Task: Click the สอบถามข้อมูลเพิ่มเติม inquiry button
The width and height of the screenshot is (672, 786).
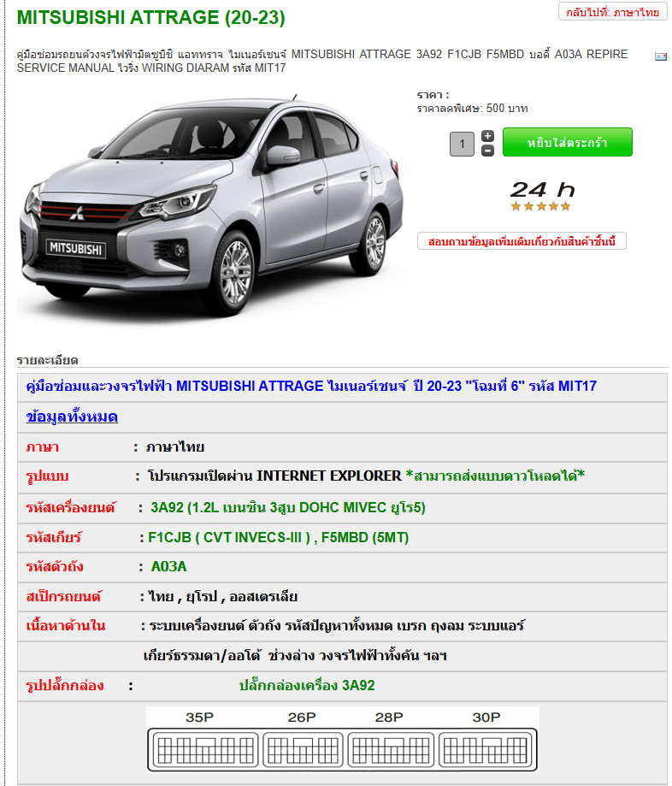Action: (522, 241)
